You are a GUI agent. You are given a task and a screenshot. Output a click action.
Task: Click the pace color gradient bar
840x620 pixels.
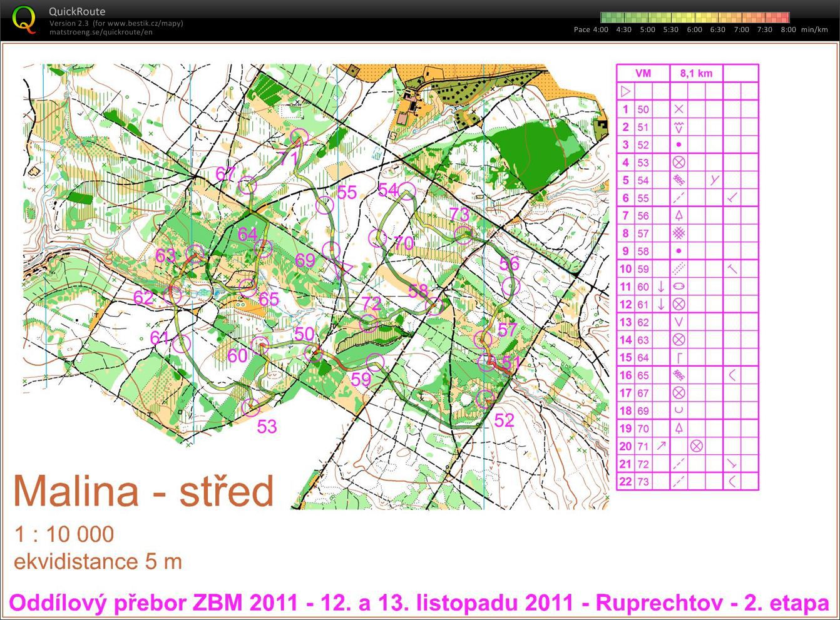pyautogui.click(x=695, y=18)
